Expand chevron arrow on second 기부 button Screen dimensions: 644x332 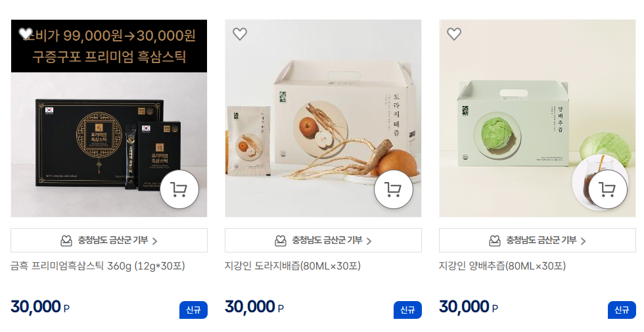pos(369,241)
